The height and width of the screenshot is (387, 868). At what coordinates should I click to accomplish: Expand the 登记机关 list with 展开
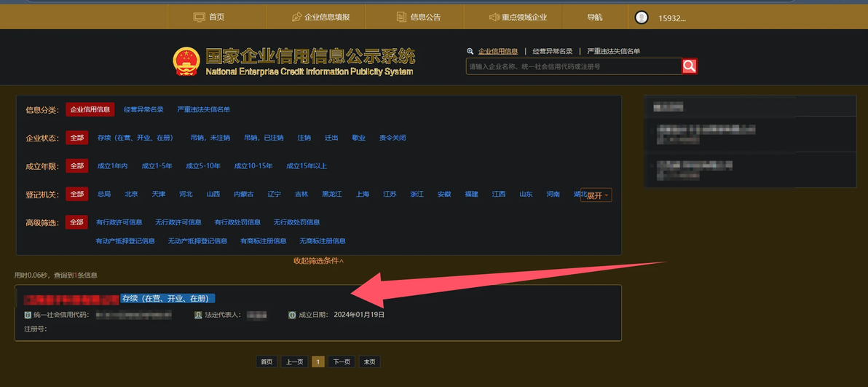(x=596, y=196)
